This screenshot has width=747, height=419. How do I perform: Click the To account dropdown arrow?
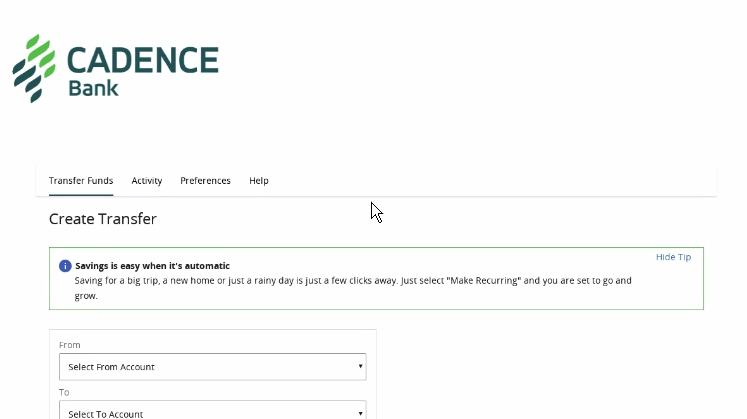tap(360, 413)
